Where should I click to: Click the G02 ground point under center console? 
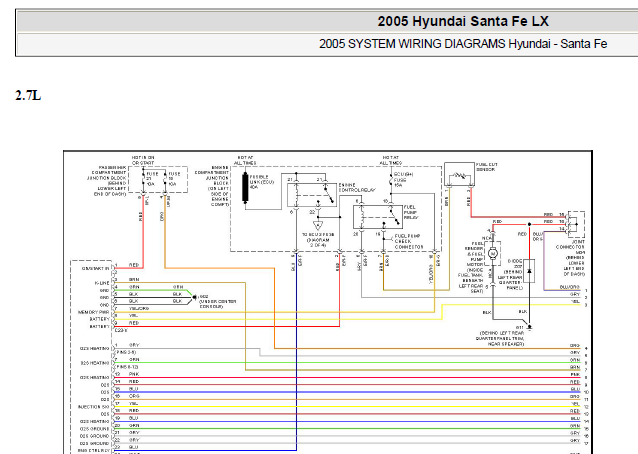tap(194, 297)
